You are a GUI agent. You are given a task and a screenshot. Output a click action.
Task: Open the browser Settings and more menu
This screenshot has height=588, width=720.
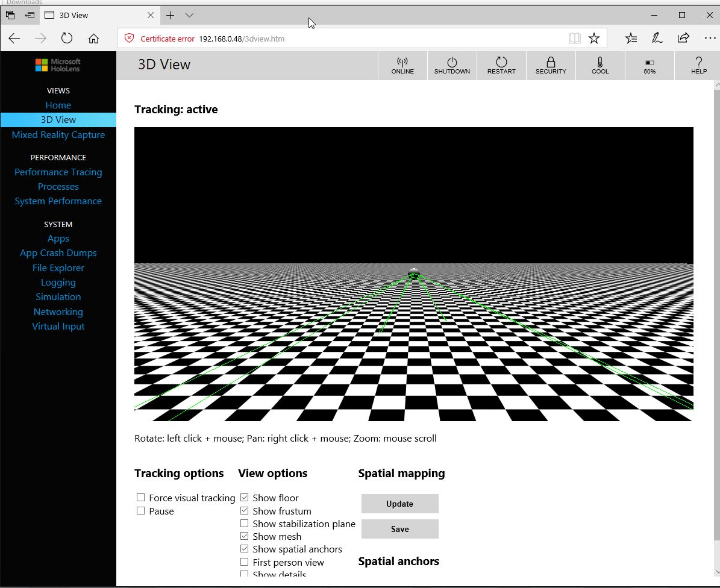(x=710, y=39)
